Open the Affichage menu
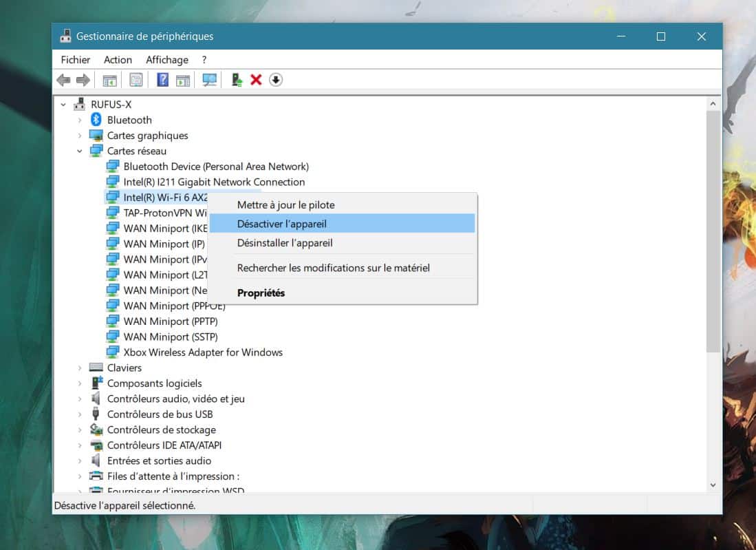The width and height of the screenshot is (756, 550). [166, 60]
